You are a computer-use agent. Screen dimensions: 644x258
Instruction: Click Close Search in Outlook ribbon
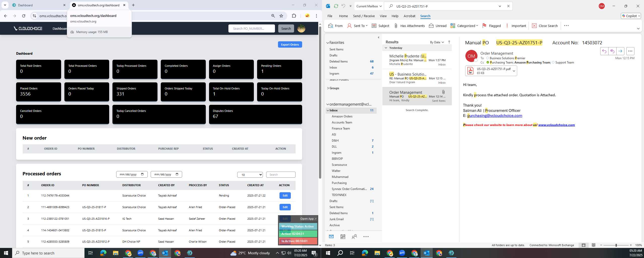tap(545, 26)
